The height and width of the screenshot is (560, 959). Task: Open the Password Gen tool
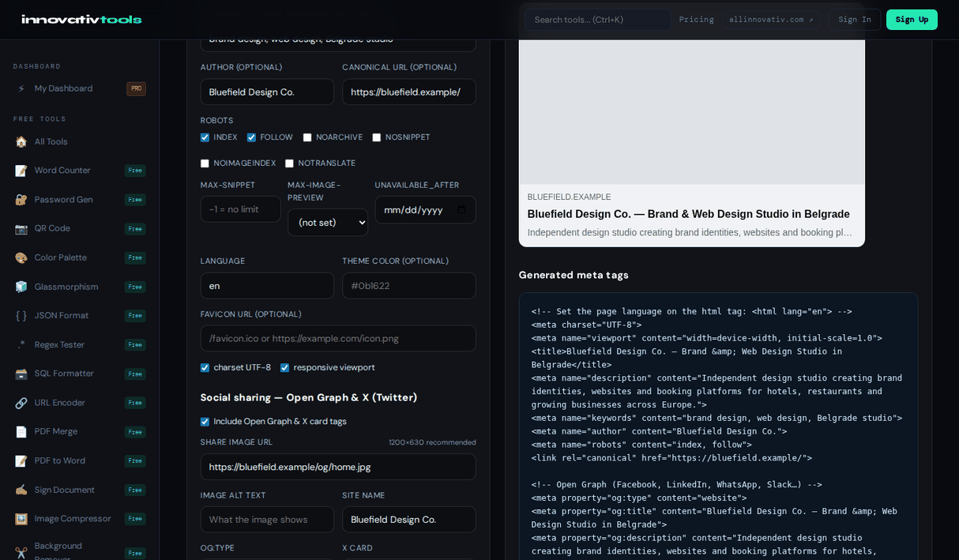pyautogui.click(x=80, y=200)
